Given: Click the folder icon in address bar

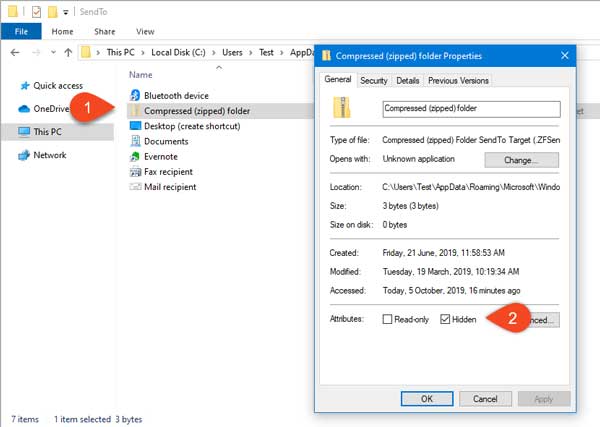Looking at the screenshot, I should [x=86, y=52].
